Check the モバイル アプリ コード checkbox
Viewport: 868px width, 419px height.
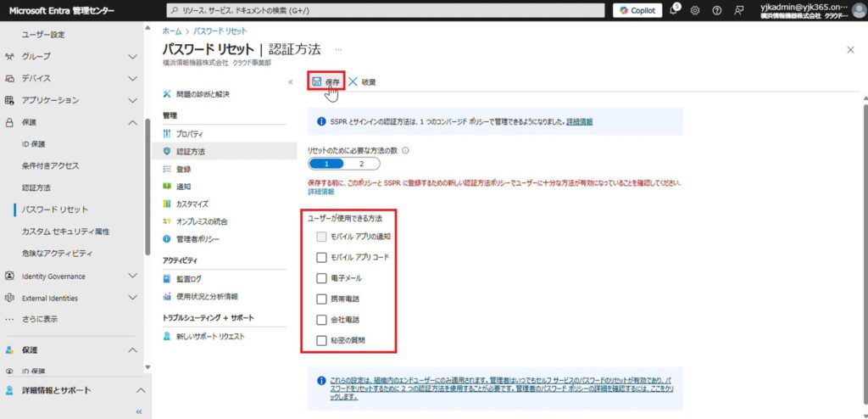coord(321,257)
